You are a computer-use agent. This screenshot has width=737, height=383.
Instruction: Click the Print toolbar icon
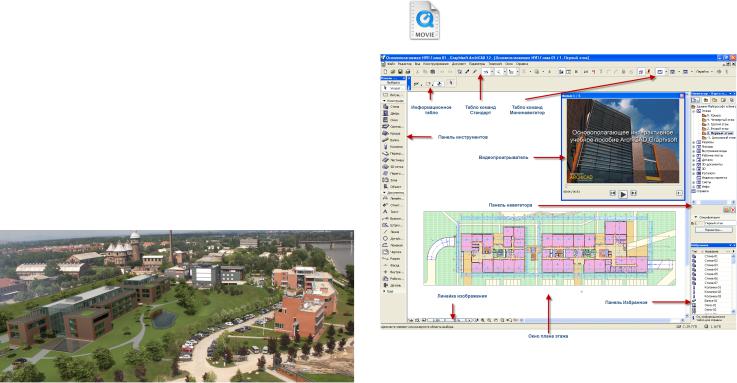point(408,71)
